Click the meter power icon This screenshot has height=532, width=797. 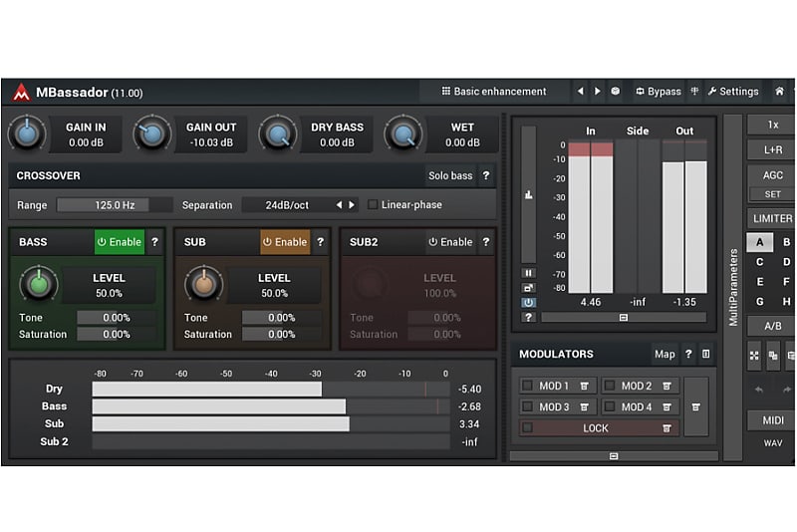tap(528, 302)
